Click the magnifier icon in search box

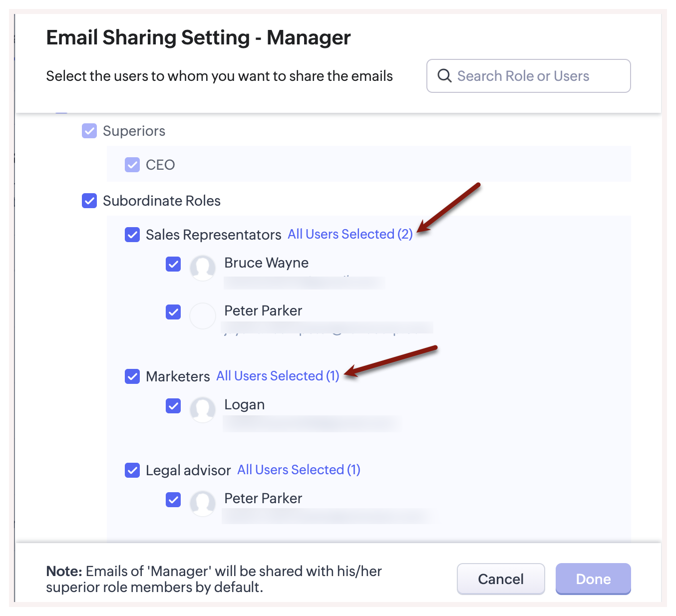pyautogui.click(x=444, y=76)
